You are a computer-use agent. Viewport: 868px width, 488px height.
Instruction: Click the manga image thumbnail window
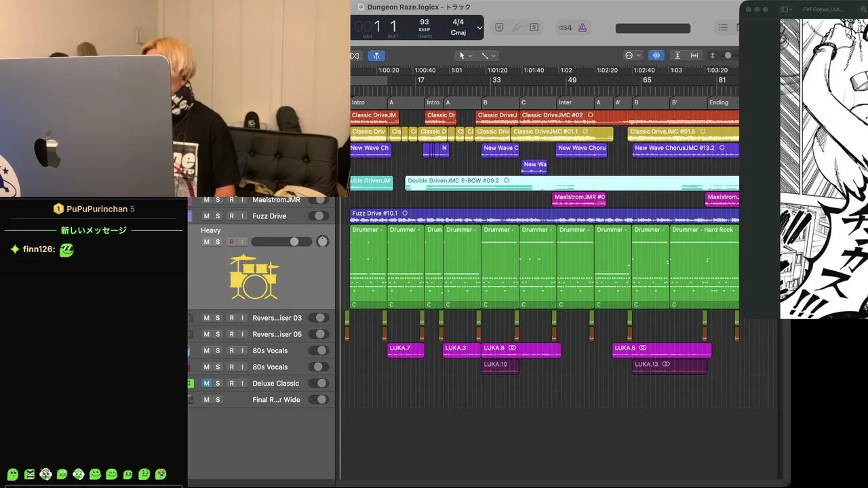click(824, 168)
